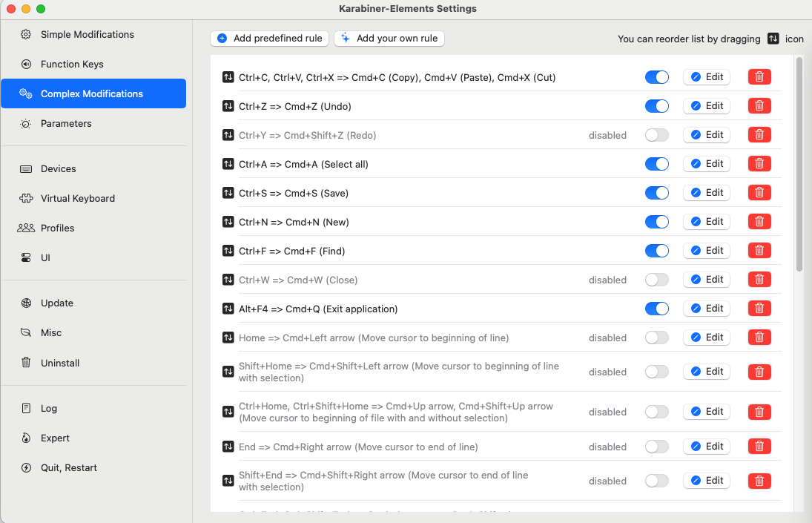This screenshot has width=812, height=523.
Task: Delete the Ctrl+Home beginning of file rule
Action: [x=759, y=412]
